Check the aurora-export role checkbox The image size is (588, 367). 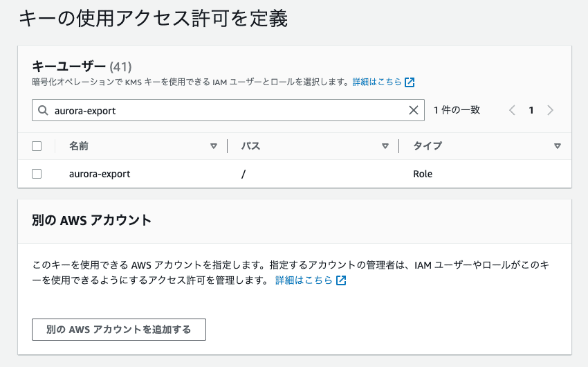(x=37, y=174)
